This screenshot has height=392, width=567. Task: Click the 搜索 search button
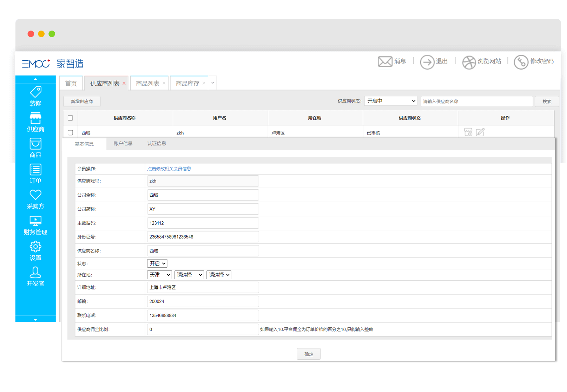[x=547, y=102]
